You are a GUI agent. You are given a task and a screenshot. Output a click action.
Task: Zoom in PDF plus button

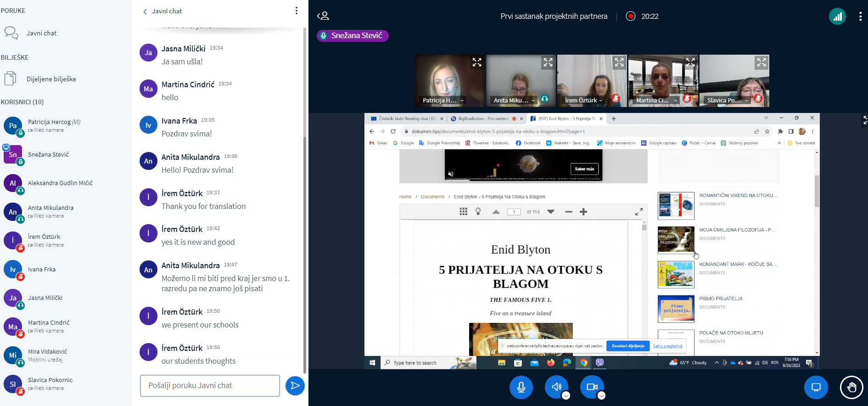click(583, 212)
